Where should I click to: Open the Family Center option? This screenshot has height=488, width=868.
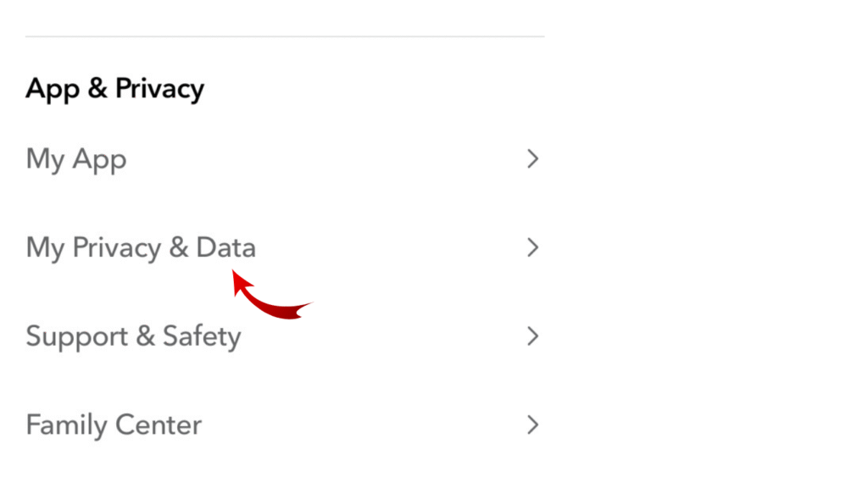pyautogui.click(x=114, y=424)
